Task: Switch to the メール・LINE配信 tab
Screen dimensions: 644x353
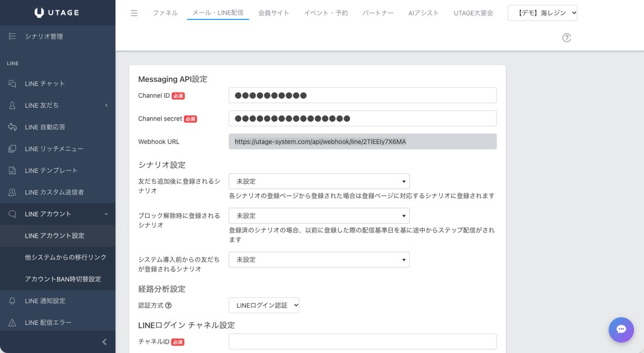Action: point(218,13)
